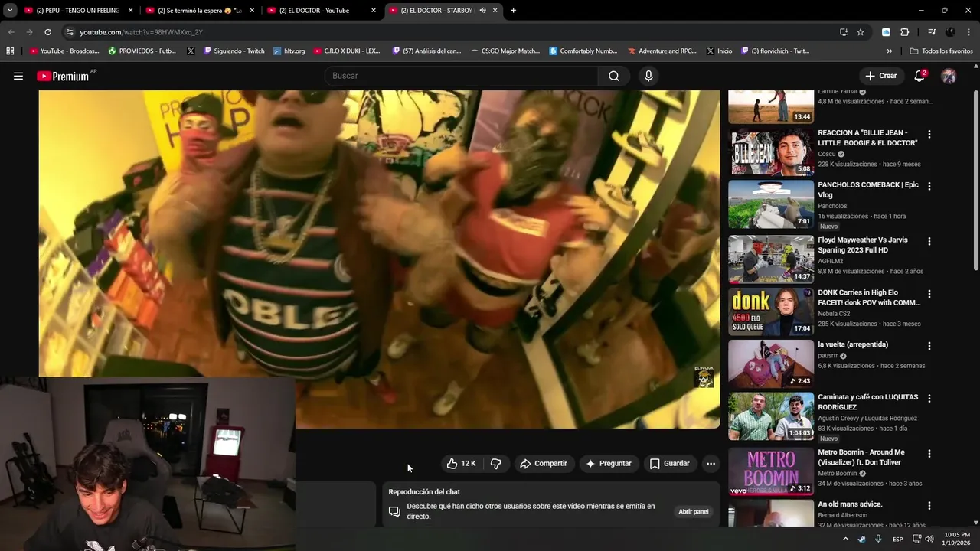Open options for 'An old mans advice.' video

click(x=929, y=506)
